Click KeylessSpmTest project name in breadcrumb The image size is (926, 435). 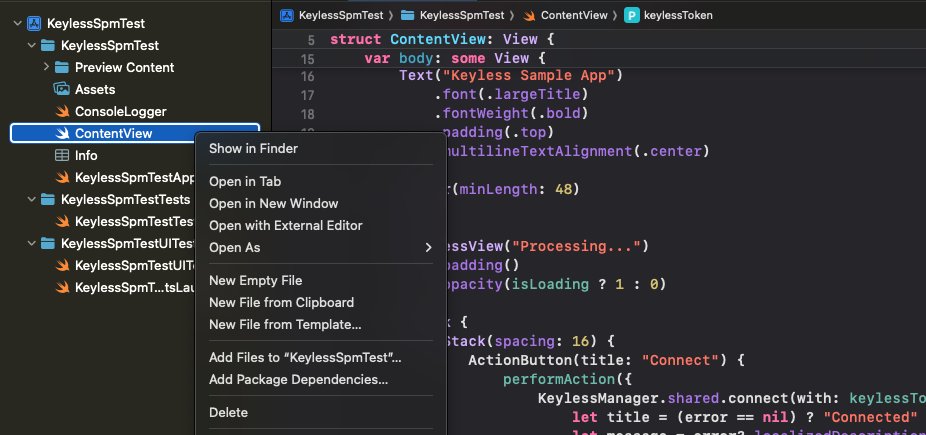coord(341,15)
